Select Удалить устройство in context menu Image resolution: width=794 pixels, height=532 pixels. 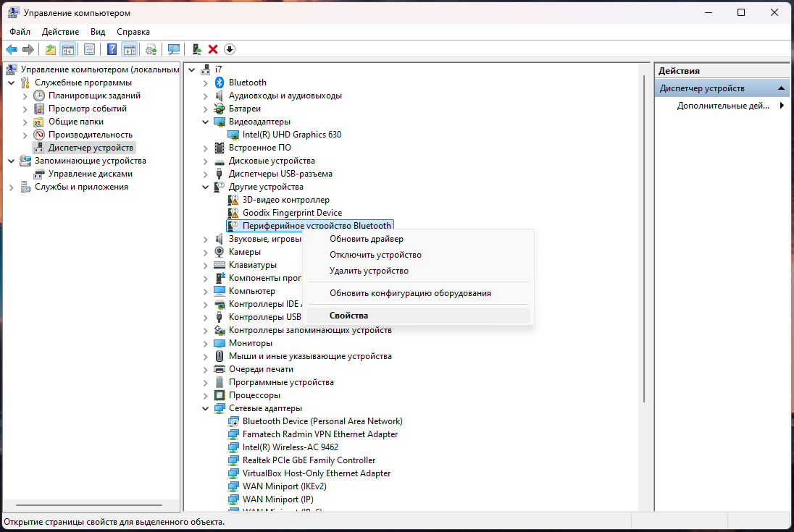(418, 271)
